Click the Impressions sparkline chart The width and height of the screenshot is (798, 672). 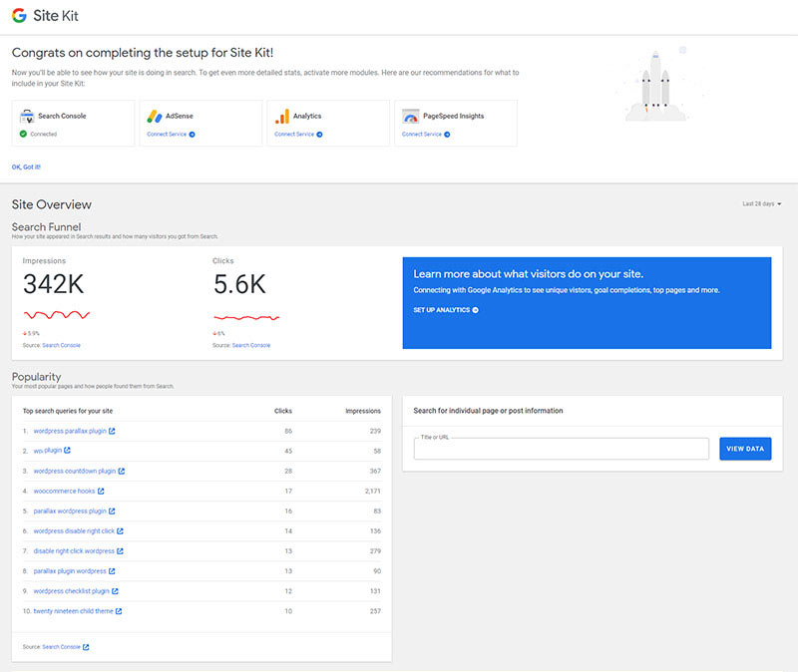(57, 315)
